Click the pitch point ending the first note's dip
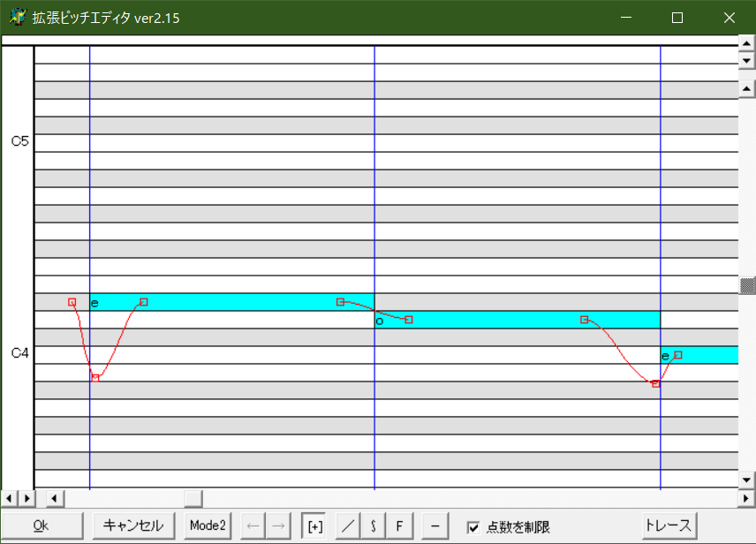 pyautogui.click(x=144, y=302)
